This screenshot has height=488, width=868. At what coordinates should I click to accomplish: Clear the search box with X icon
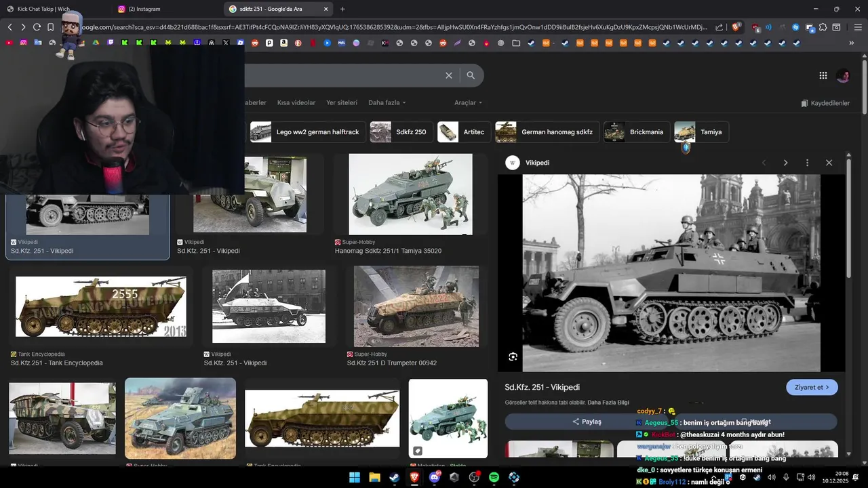point(448,75)
